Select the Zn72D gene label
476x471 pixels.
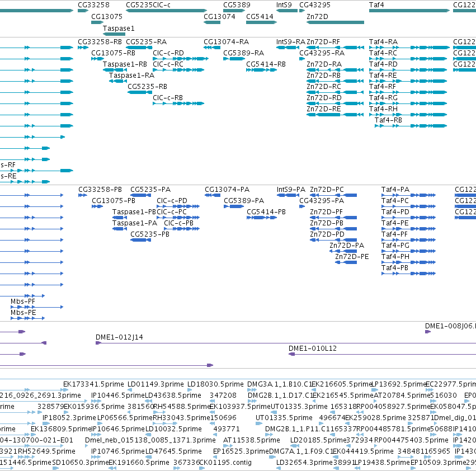coord(317,17)
